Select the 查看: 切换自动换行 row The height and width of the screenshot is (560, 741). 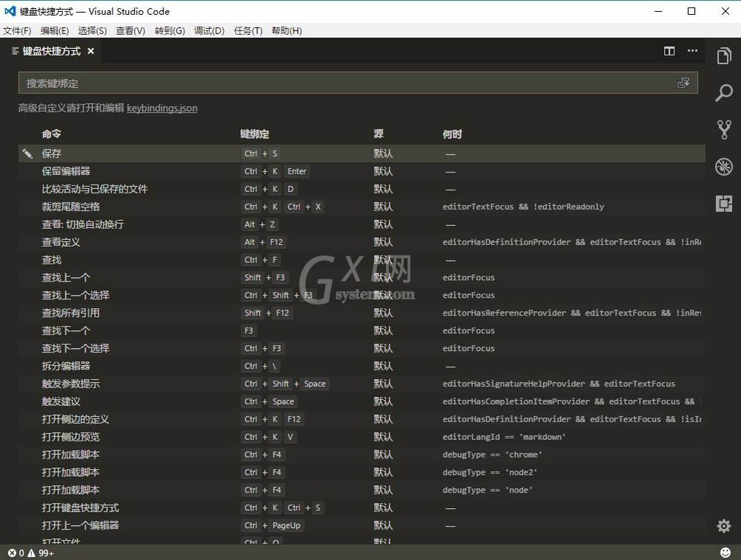tap(362, 224)
